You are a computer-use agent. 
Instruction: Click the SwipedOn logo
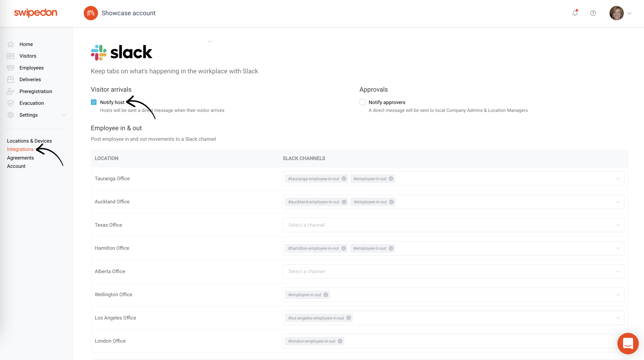click(x=35, y=13)
